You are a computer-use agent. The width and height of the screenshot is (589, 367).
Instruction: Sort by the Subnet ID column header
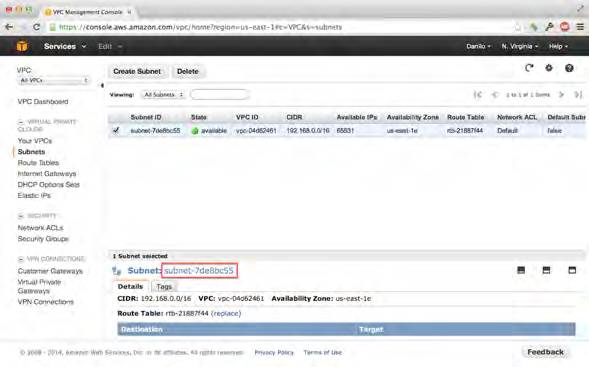[x=146, y=117]
